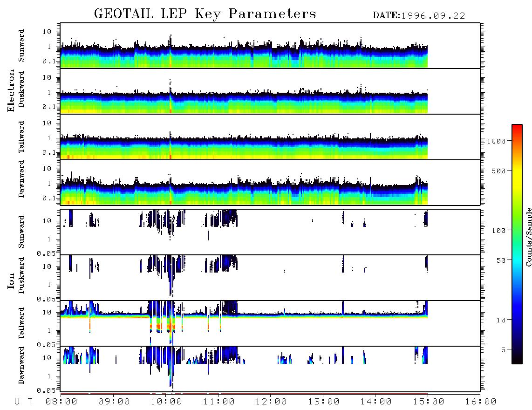
Task: Click the 16:00 time tick label
Action: 481,402
